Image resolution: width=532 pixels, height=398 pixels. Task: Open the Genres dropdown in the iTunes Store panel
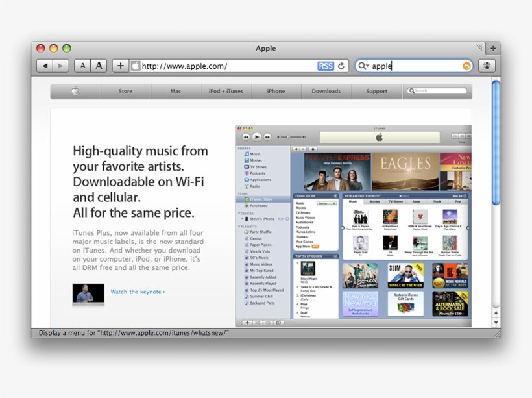[x=326, y=203]
